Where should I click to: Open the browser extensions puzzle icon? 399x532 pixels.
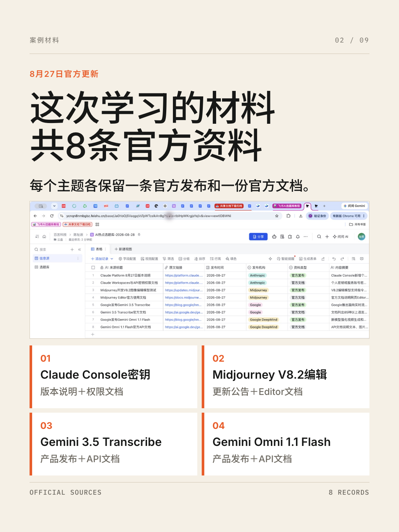[289, 216]
